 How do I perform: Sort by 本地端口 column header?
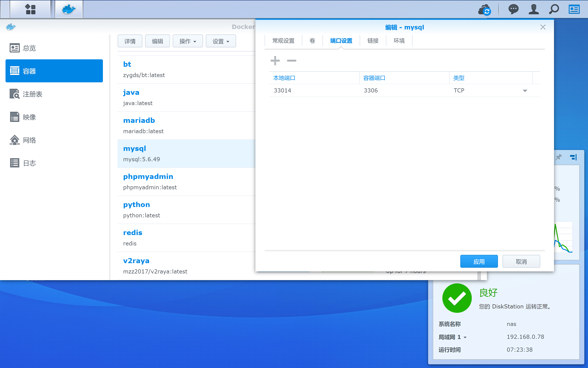pyautogui.click(x=314, y=78)
